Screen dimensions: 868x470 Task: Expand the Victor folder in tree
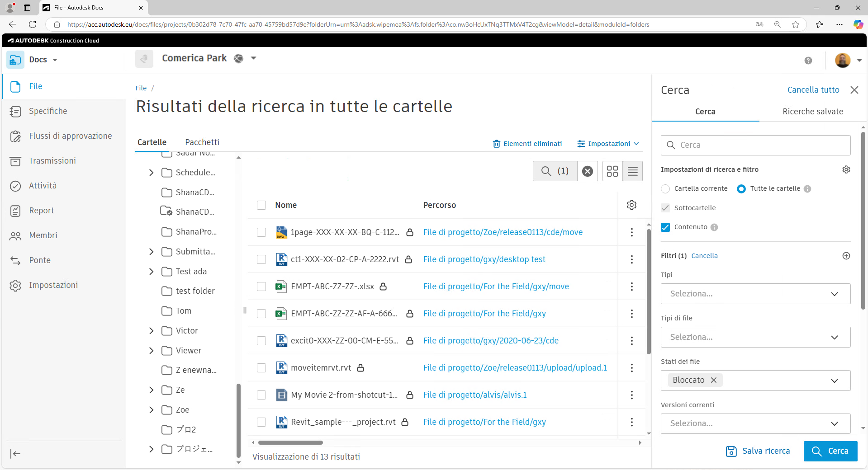[152, 331]
